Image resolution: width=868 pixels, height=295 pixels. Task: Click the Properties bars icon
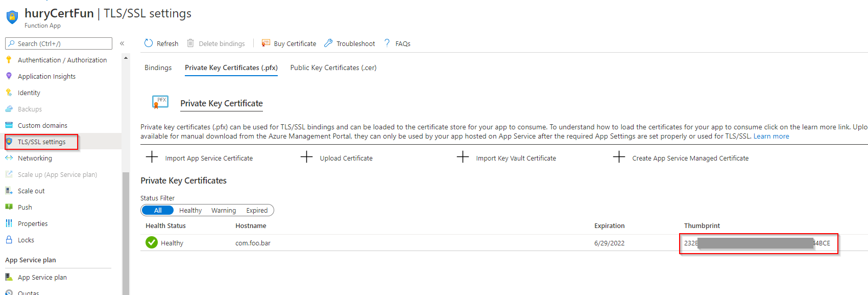click(9, 223)
